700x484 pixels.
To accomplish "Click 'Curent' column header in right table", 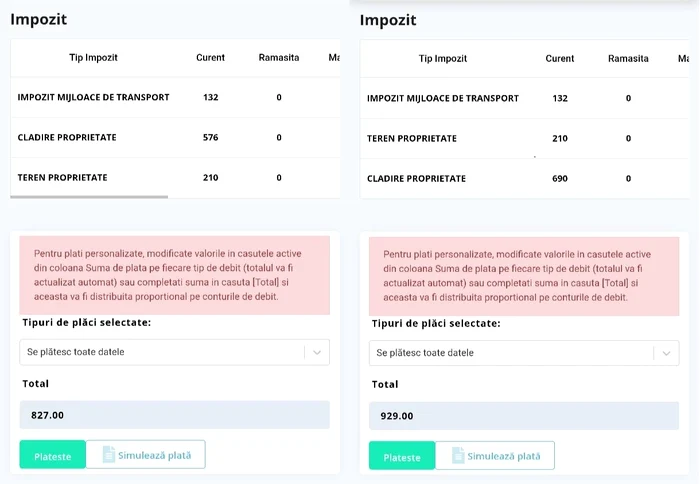I will pos(560,59).
